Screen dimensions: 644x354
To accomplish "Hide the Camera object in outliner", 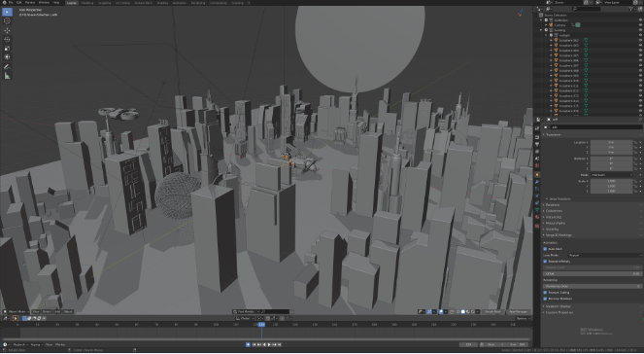I will coord(641,25).
